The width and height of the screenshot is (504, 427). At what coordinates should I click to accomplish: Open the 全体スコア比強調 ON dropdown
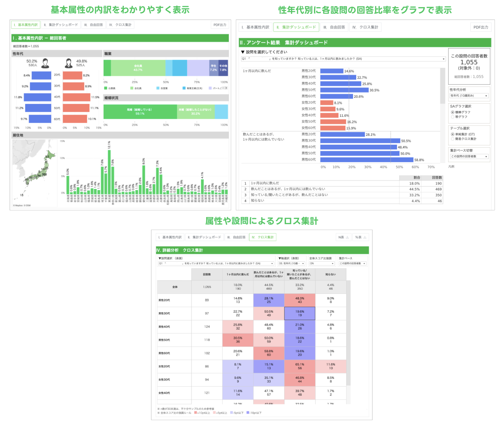[x=322, y=264]
